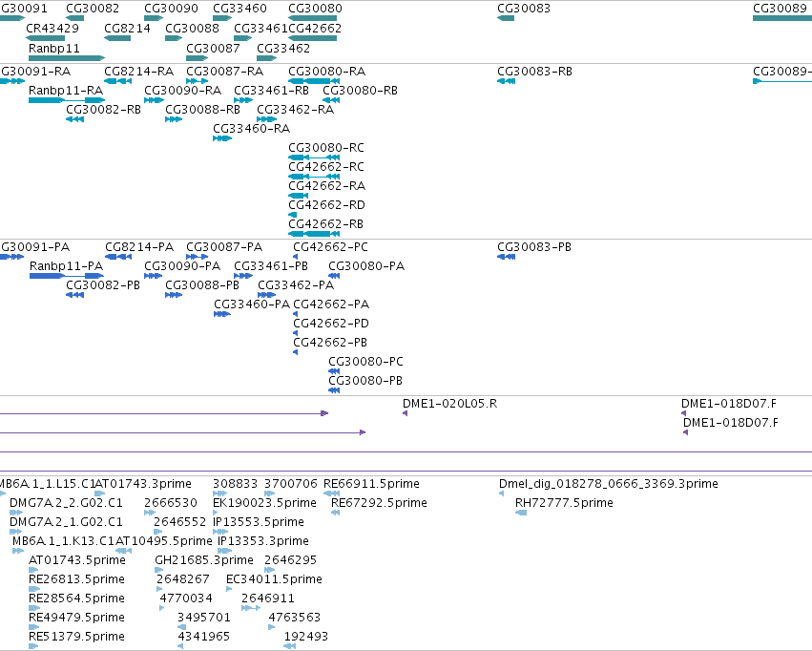The image size is (812, 651).
Task: Click the CG30082 gene label in the top track
Action: [x=93, y=9]
